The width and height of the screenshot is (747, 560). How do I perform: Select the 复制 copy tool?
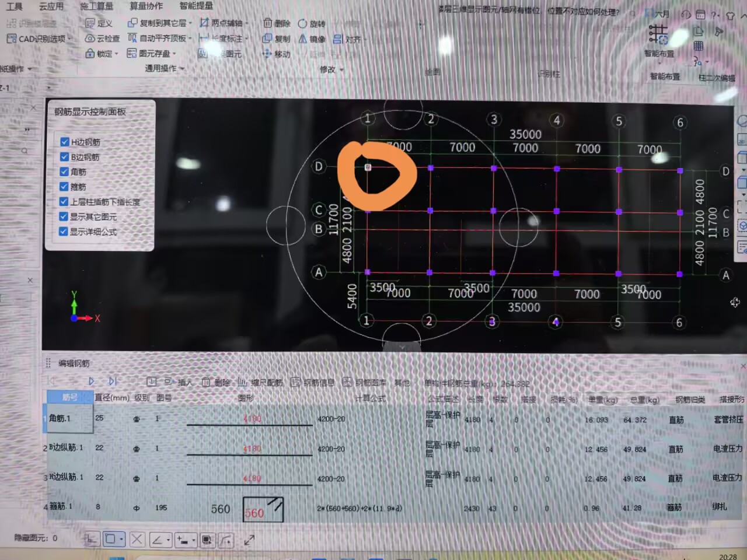pyautogui.click(x=277, y=38)
